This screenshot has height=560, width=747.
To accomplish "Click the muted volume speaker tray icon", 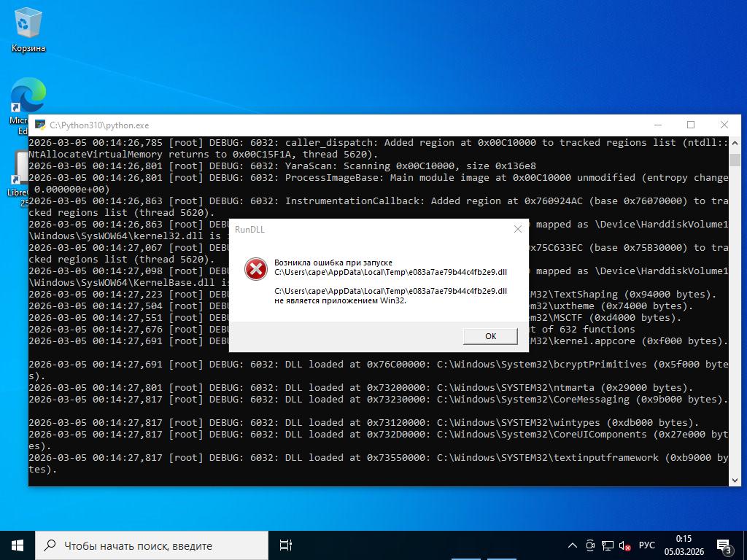I will pyautogui.click(x=625, y=545).
